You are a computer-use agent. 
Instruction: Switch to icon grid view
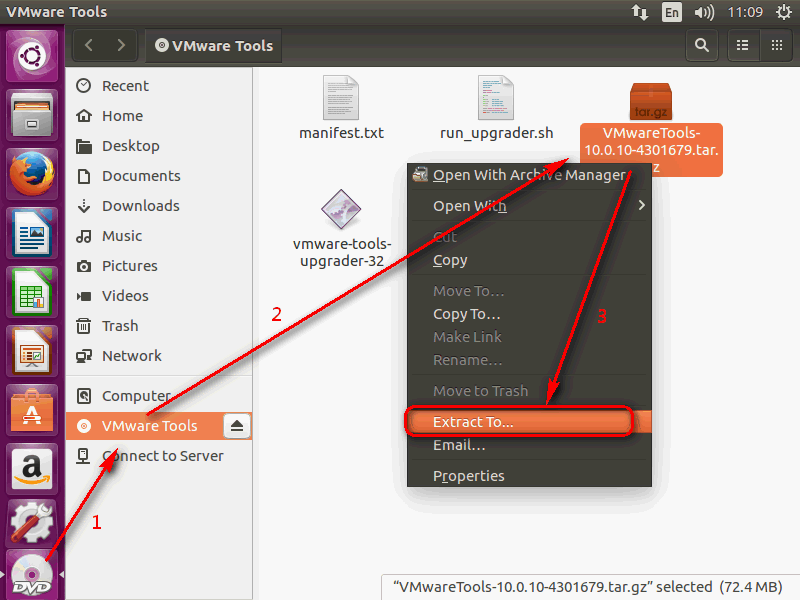click(777, 45)
